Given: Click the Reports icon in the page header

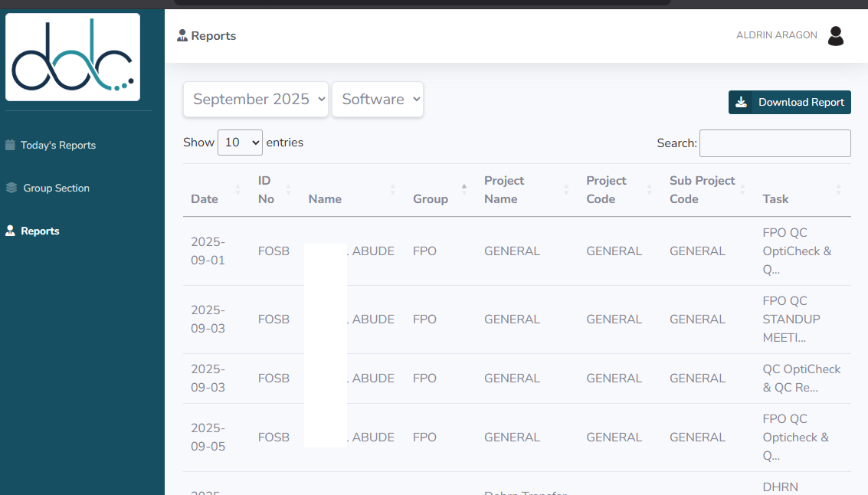Looking at the screenshot, I should pos(182,34).
